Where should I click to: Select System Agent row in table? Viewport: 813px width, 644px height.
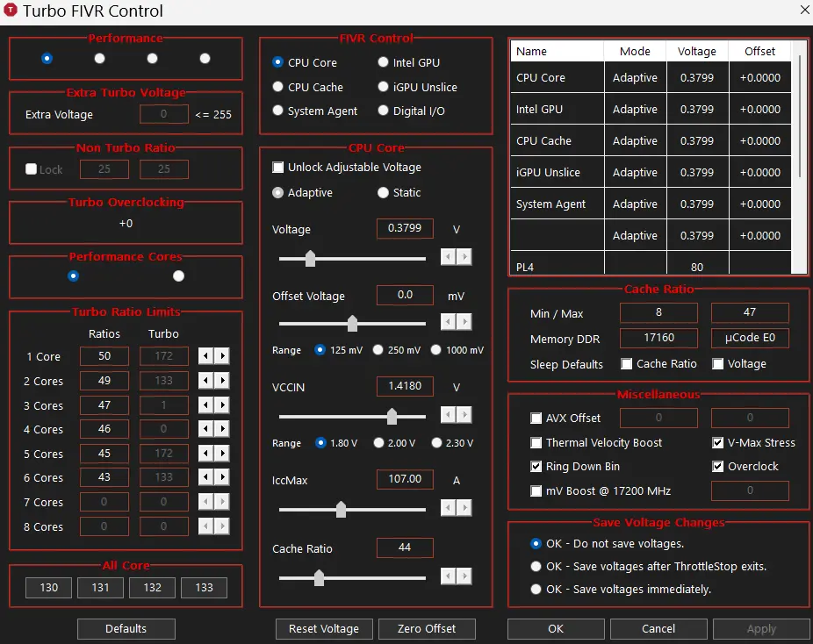pyautogui.click(x=651, y=204)
